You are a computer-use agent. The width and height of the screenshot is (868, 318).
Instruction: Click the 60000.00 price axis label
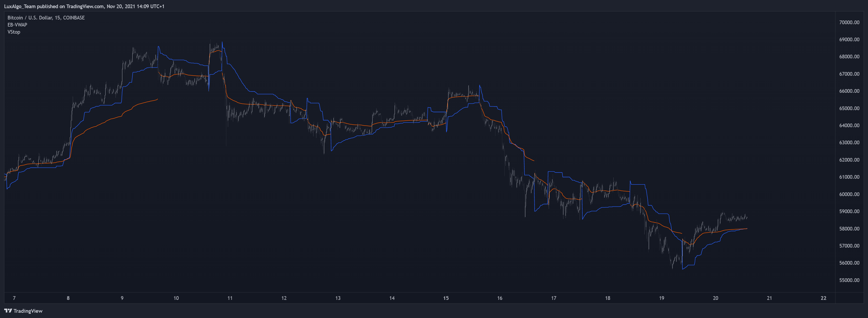point(849,194)
